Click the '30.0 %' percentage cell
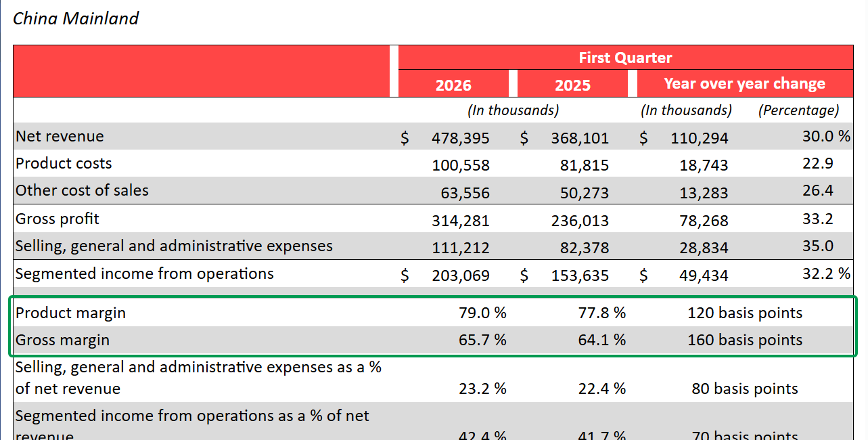Screen dimensions: 868x440 (x=826, y=136)
